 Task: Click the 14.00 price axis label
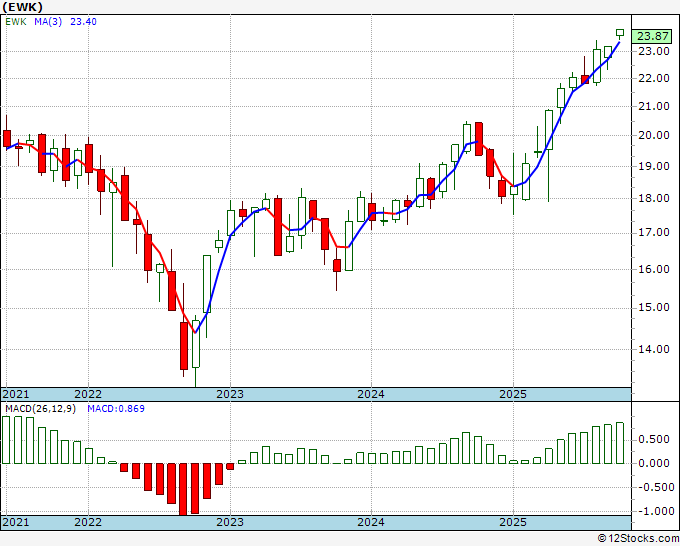(654, 350)
